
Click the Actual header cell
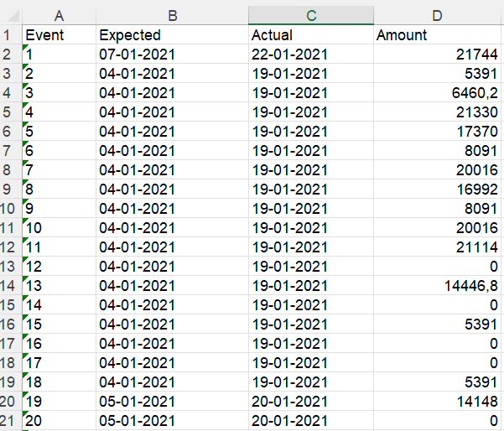(x=311, y=34)
